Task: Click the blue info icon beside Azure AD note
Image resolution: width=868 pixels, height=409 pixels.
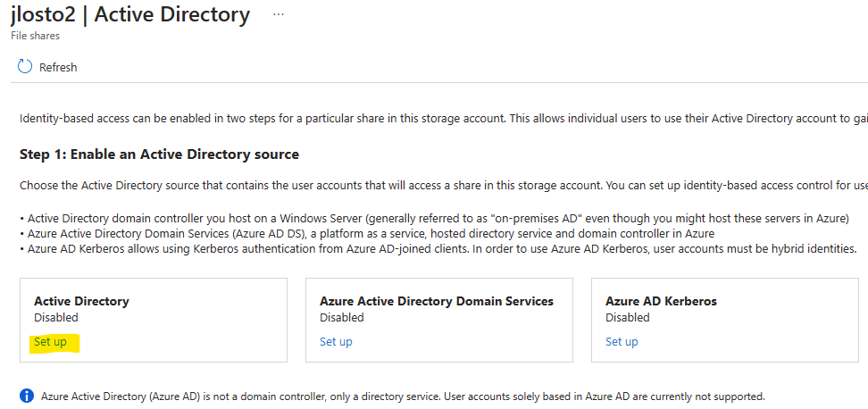Action: [x=27, y=396]
